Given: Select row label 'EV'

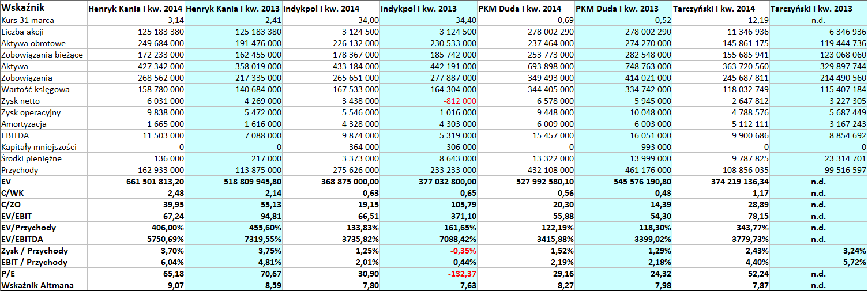Looking at the screenshot, I should click(43, 182).
